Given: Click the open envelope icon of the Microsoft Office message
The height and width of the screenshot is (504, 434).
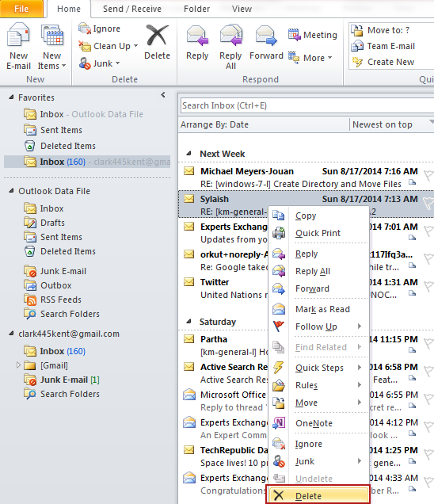Looking at the screenshot, I should [x=189, y=394].
